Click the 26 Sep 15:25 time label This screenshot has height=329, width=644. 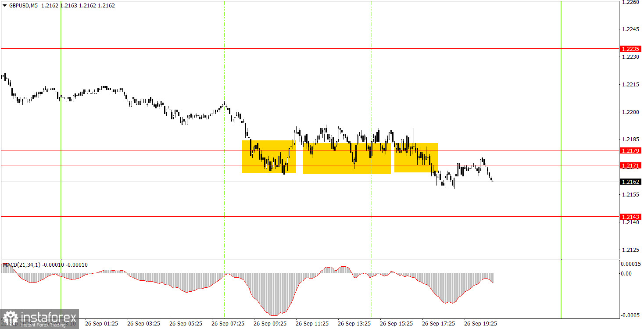(396, 323)
